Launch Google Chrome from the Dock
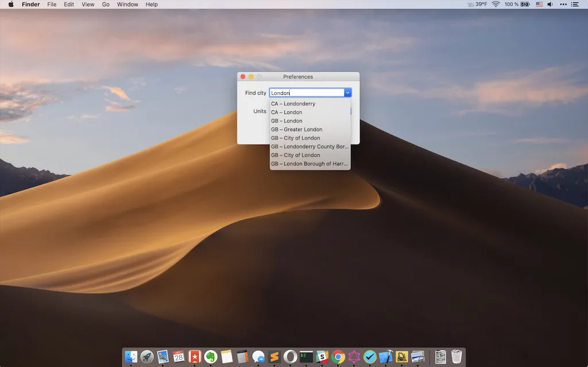The height and width of the screenshot is (367, 588). click(338, 357)
